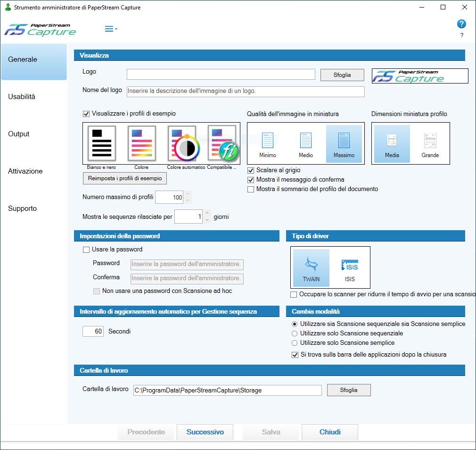Image resolution: width=476 pixels, height=450 pixels.
Task: Enable the Usare la password checkbox
Action: pyautogui.click(x=86, y=250)
